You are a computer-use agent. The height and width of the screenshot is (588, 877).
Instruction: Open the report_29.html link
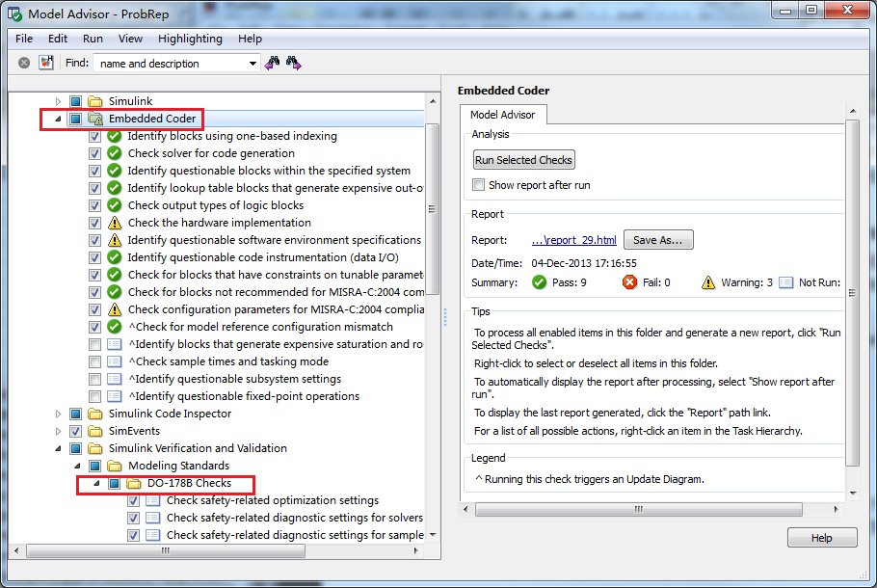573,240
